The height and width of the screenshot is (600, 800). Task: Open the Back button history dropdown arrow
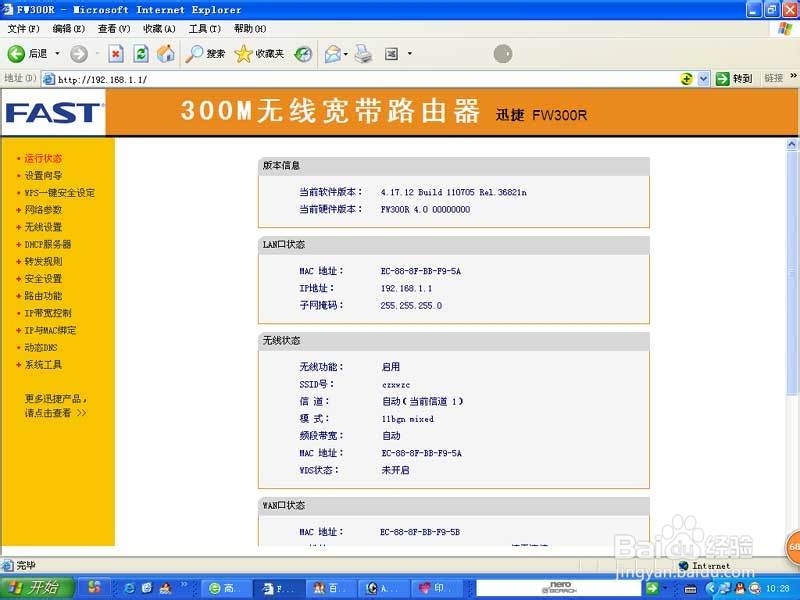(57, 54)
